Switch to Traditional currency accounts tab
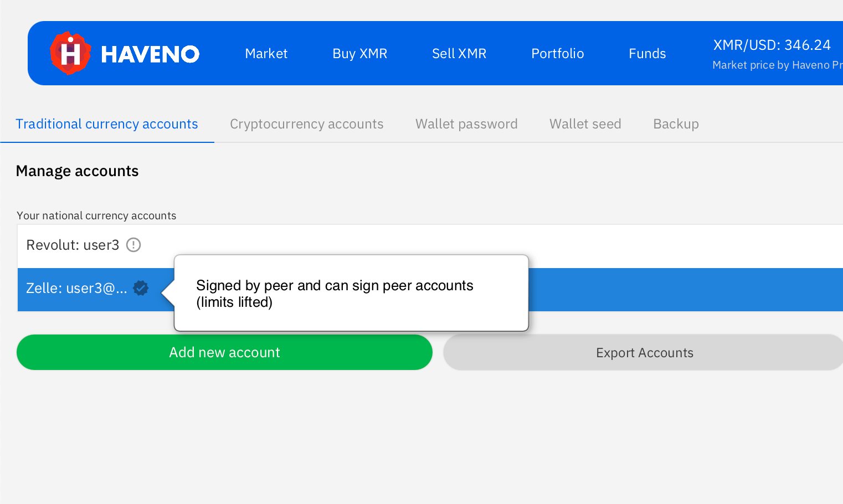The image size is (843, 504). pos(107,124)
